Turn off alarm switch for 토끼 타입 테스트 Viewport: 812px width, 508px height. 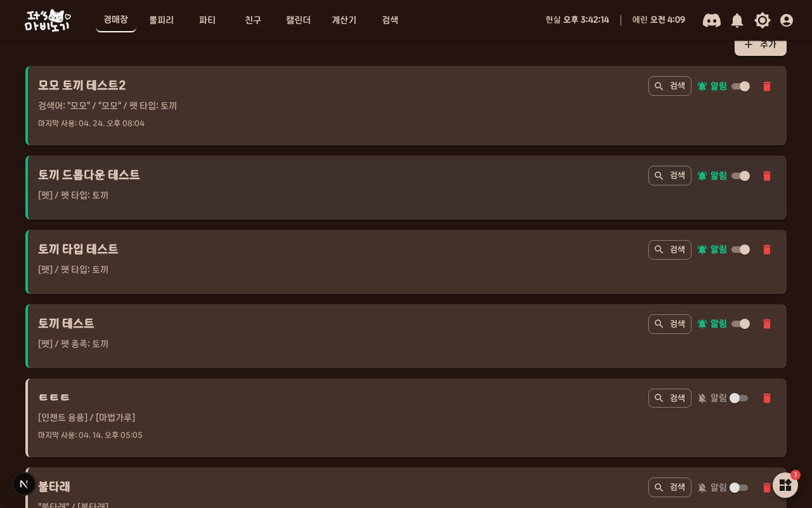click(740, 250)
